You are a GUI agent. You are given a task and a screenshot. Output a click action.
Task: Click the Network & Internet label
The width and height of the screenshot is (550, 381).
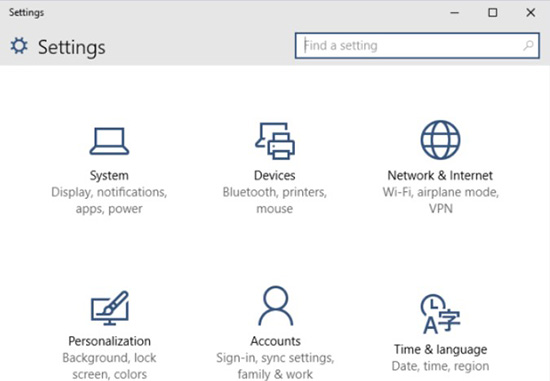pyautogui.click(x=440, y=175)
